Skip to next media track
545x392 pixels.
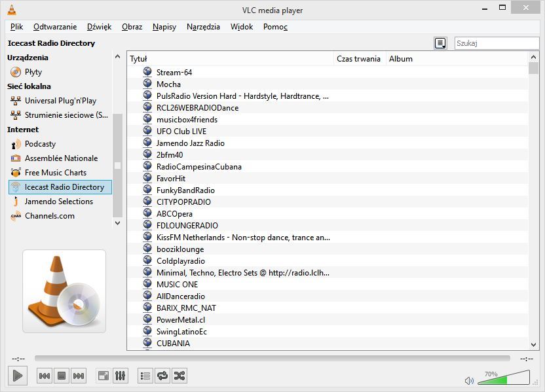click(x=79, y=376)
